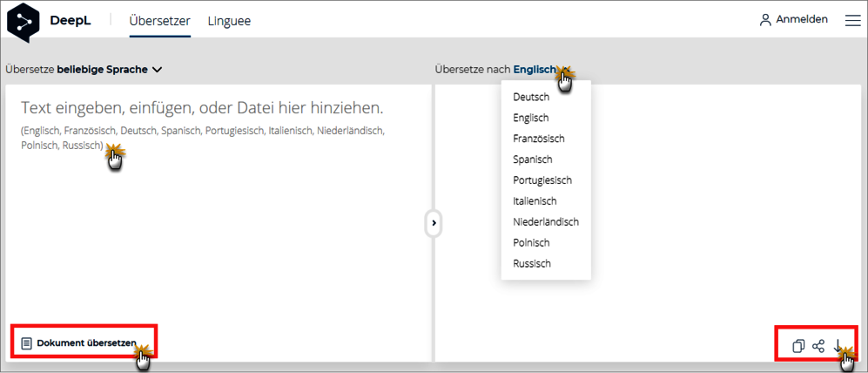Click the swap languages arrow between panels
The height and width of the screenshot is (373, 868).
[434, 223]
